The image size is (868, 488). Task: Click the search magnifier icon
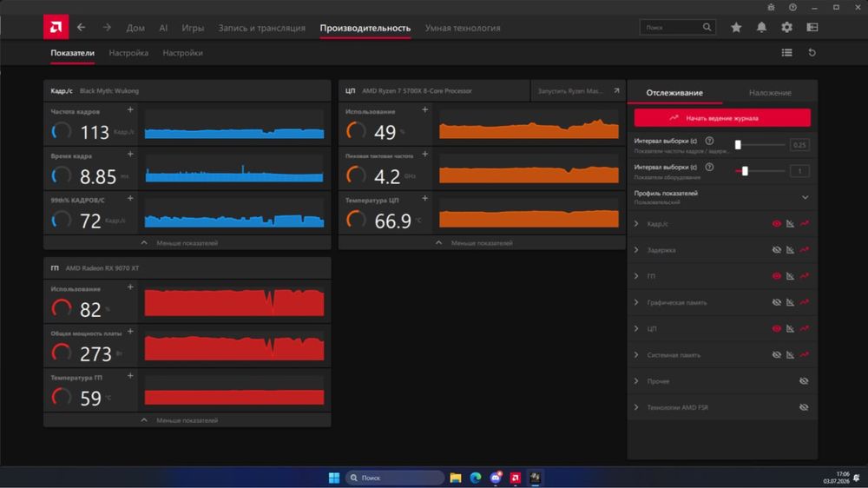[707, 27]
